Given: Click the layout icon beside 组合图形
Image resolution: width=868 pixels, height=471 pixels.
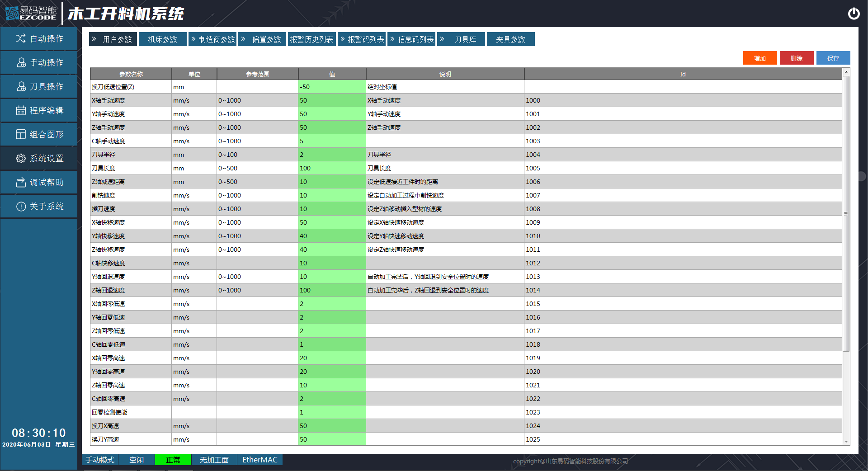Looking at the screenshot, I should tap(21, 134).
